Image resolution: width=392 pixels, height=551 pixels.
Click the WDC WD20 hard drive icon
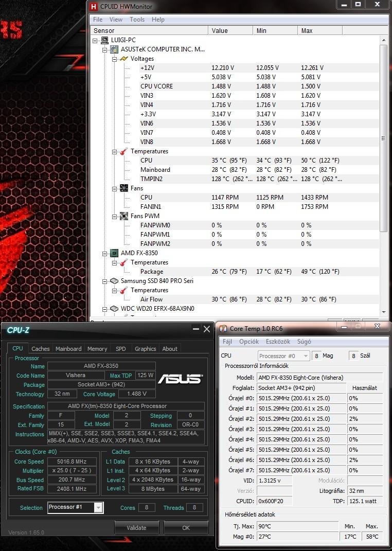click(x=114, y=309)
